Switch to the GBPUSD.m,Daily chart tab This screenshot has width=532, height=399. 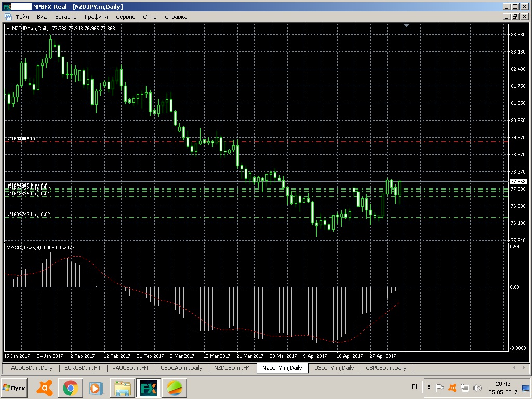point(386,368)
